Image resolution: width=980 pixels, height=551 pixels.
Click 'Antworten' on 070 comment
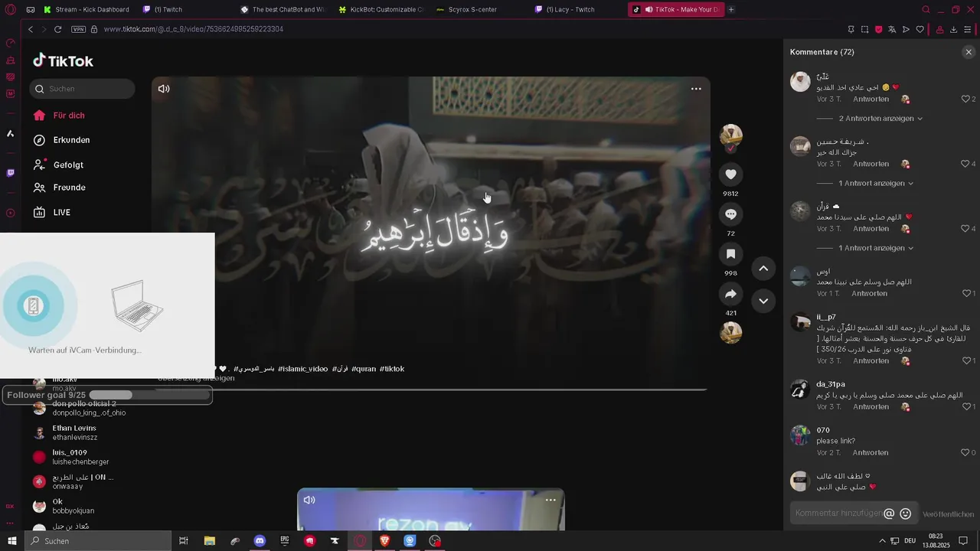871,452
